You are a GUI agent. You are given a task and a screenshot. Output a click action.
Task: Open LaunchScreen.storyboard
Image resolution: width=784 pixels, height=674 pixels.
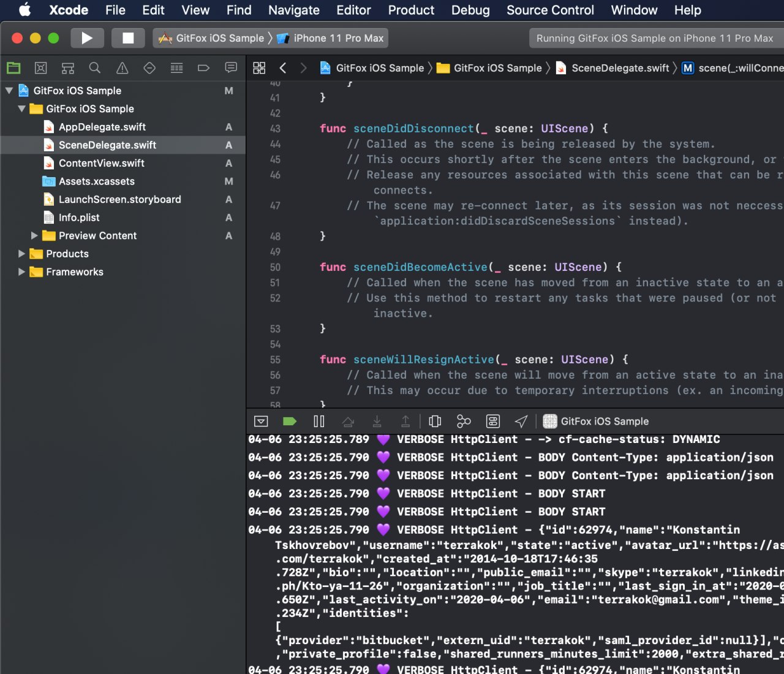123,199
